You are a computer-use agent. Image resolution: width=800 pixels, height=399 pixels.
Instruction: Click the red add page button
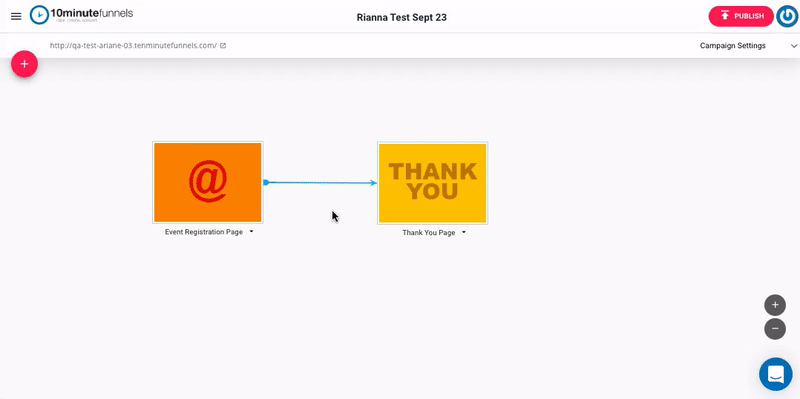(24, 64)
